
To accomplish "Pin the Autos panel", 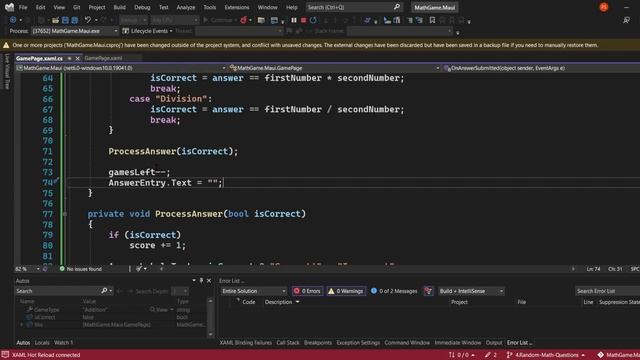I will tap(201, 281).
